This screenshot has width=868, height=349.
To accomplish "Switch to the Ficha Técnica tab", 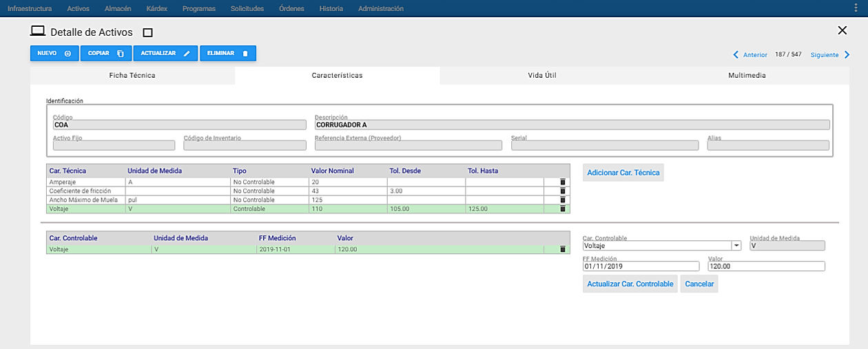I will [132, 76].
